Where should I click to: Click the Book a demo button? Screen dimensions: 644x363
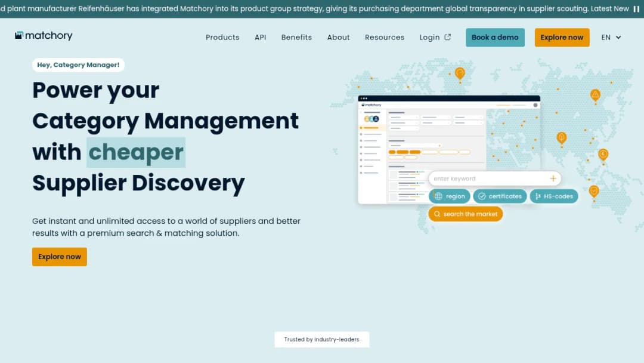coord(495,38)
